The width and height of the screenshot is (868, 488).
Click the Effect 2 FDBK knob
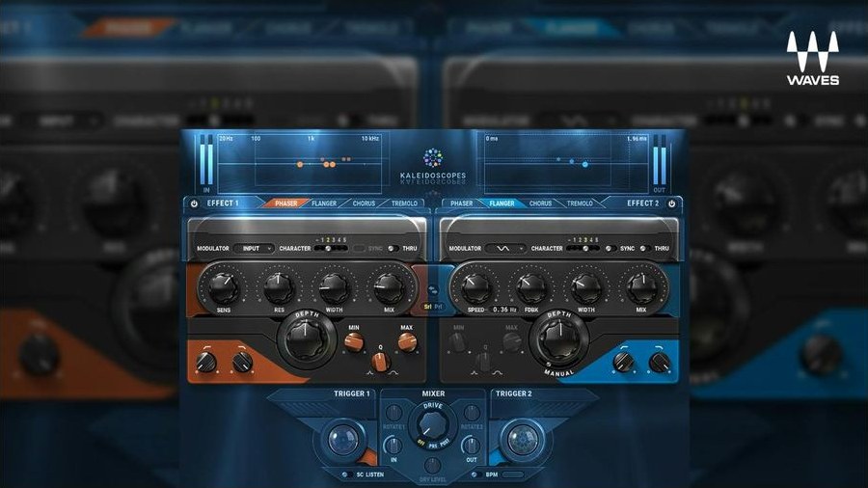531,287
